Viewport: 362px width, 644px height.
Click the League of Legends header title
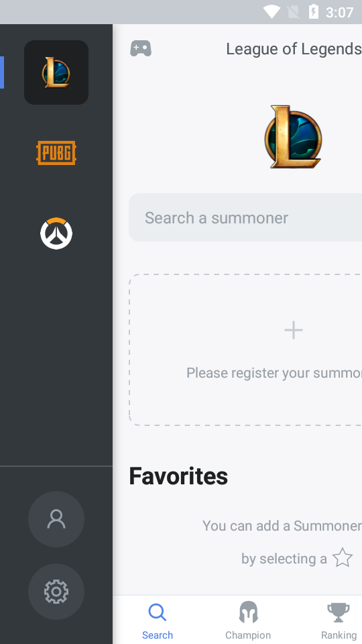294,49
